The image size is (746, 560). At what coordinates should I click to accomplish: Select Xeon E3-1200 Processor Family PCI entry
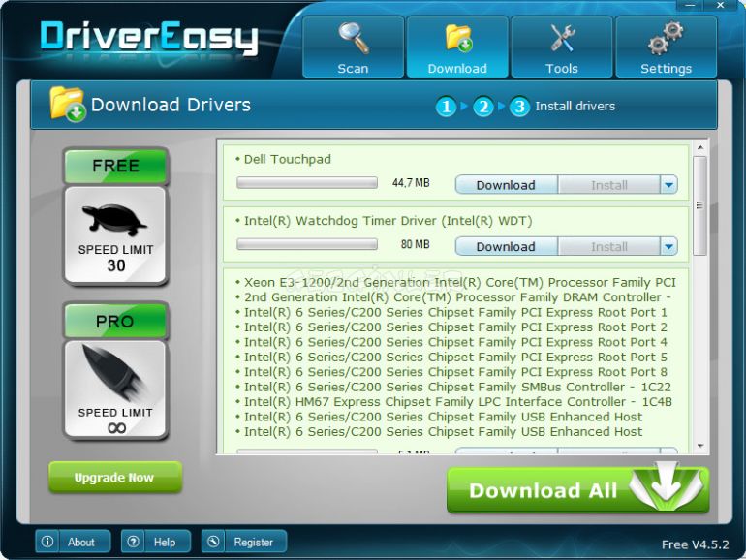pyautogui.click(x=459, y=282)
